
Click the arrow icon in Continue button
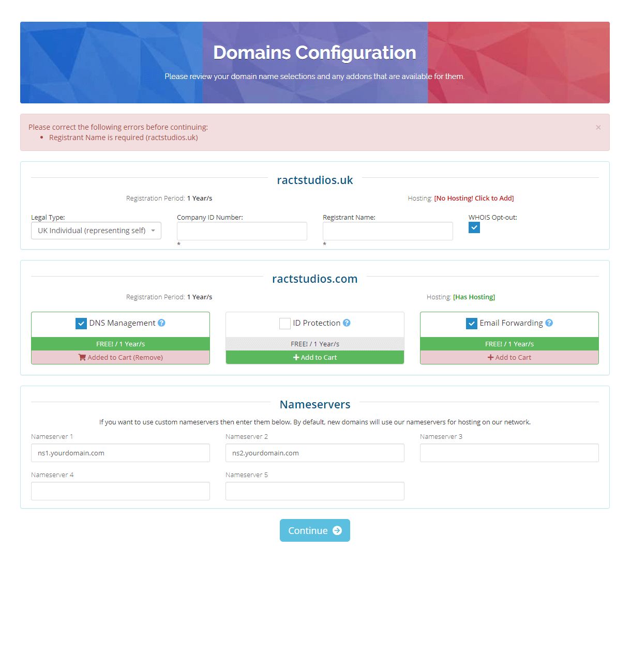point(337,531)
